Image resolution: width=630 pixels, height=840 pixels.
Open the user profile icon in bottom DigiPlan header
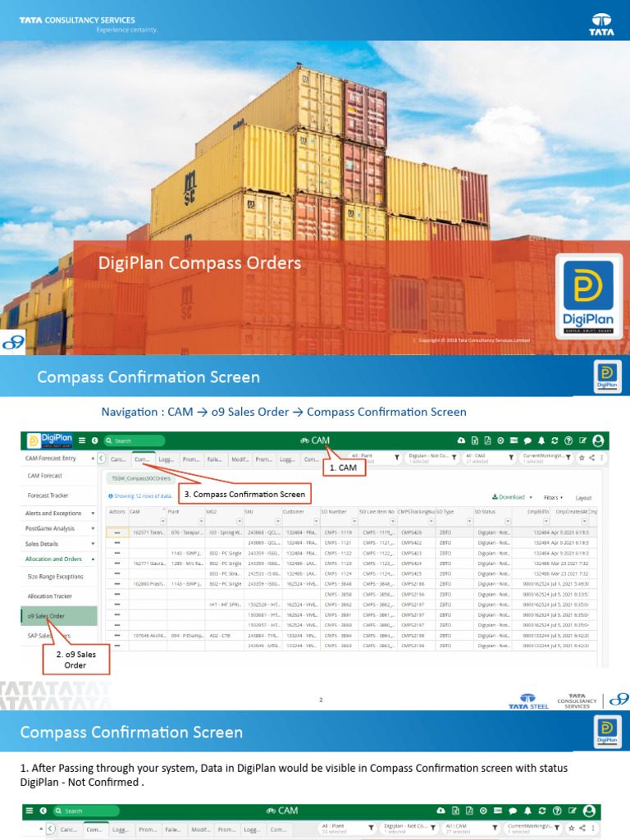pyautogui.click(x=589, y=810)
